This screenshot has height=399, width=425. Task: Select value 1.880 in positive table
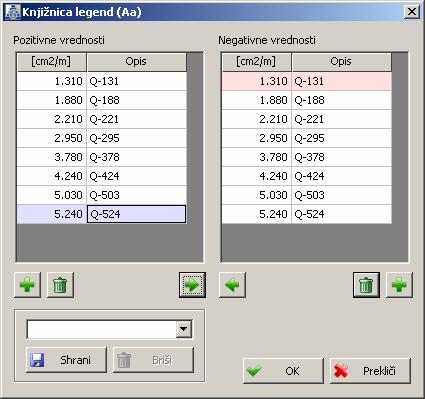(x=52, y=100)
